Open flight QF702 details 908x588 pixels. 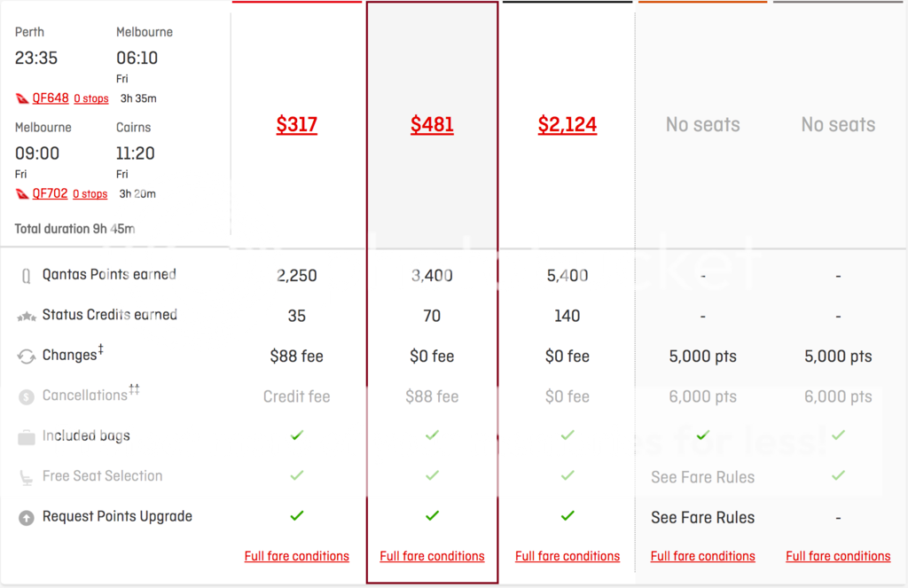pyautogui.click(x=50, y=193)
